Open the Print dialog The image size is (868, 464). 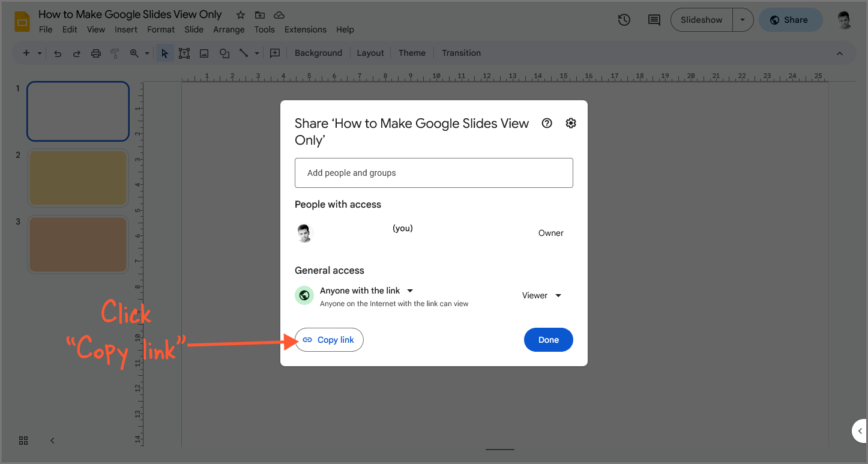tap(95, 53)
